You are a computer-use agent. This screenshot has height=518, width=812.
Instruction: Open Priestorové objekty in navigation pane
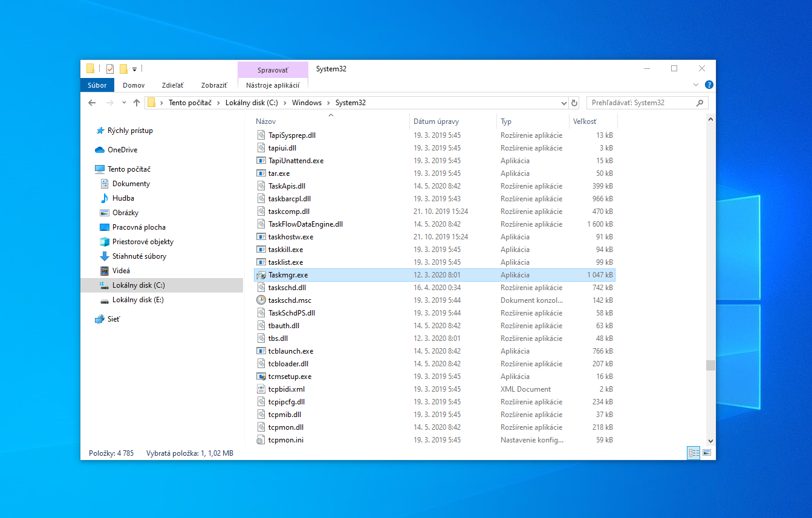[143, 242]
